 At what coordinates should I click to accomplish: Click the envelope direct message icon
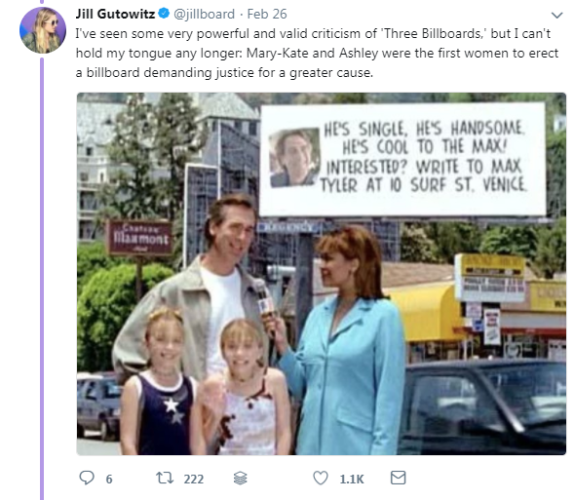(x=398, y=478)
